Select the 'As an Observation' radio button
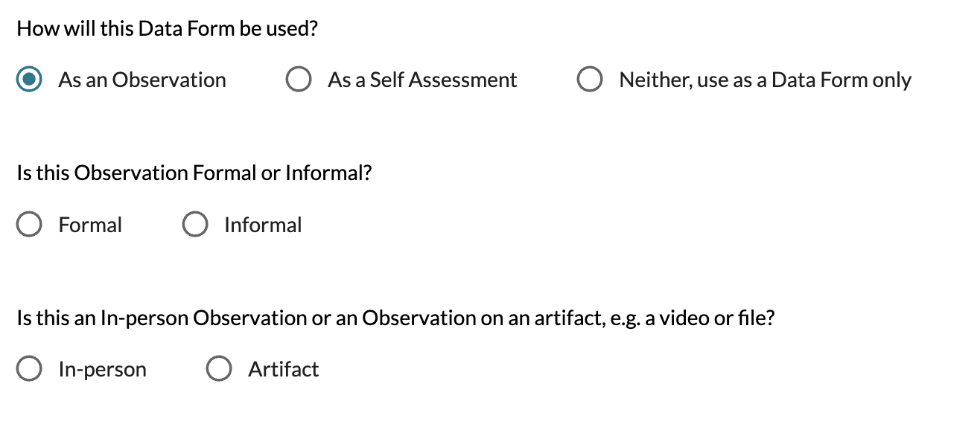 (29, 80)
